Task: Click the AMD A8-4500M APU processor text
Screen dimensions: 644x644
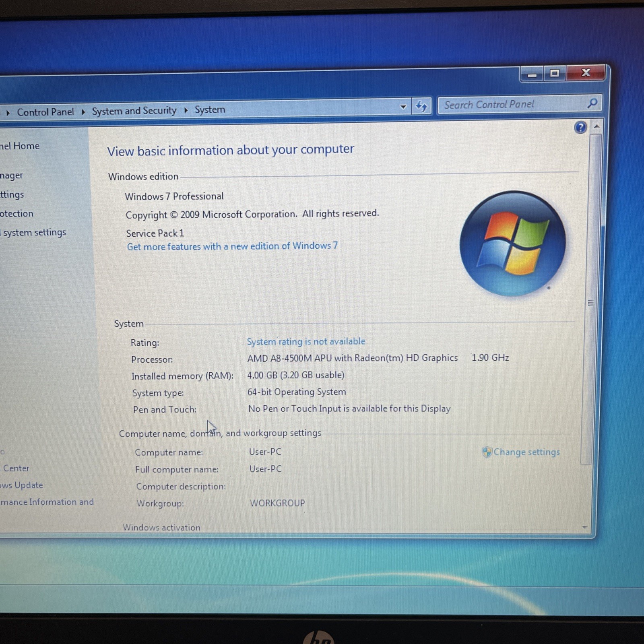Action: click(x=353, y=358)
